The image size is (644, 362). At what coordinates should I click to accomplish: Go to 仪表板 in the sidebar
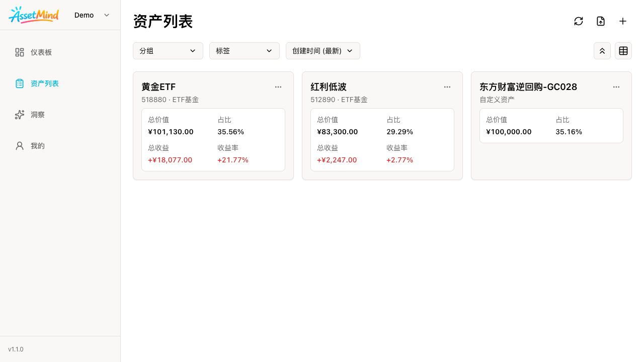pos(41,52)
